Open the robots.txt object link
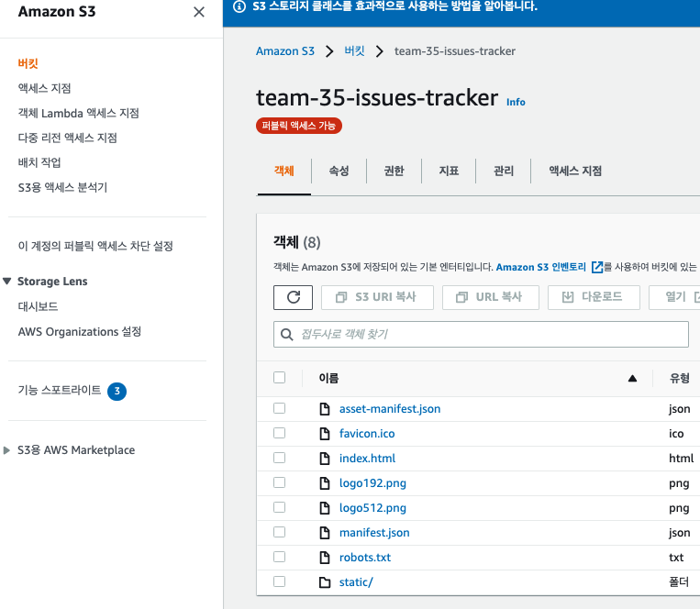This screenshot has width=700, height=609. click(365, 558)
